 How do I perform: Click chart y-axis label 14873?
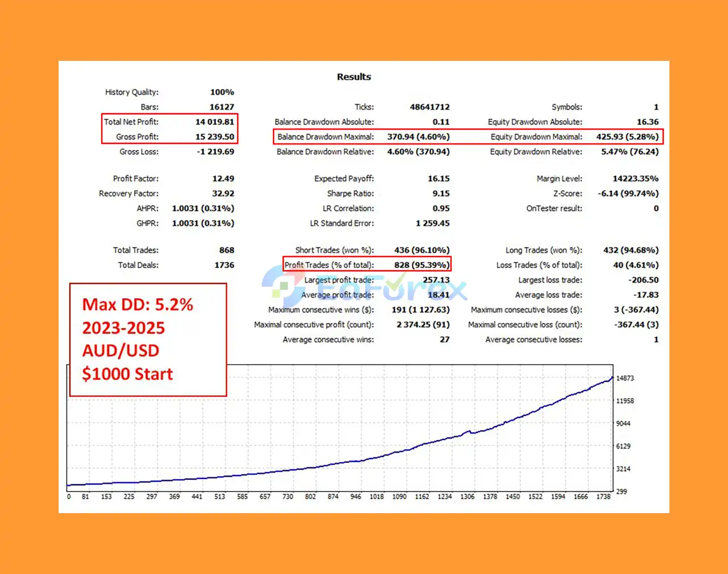tap(625, 378)
